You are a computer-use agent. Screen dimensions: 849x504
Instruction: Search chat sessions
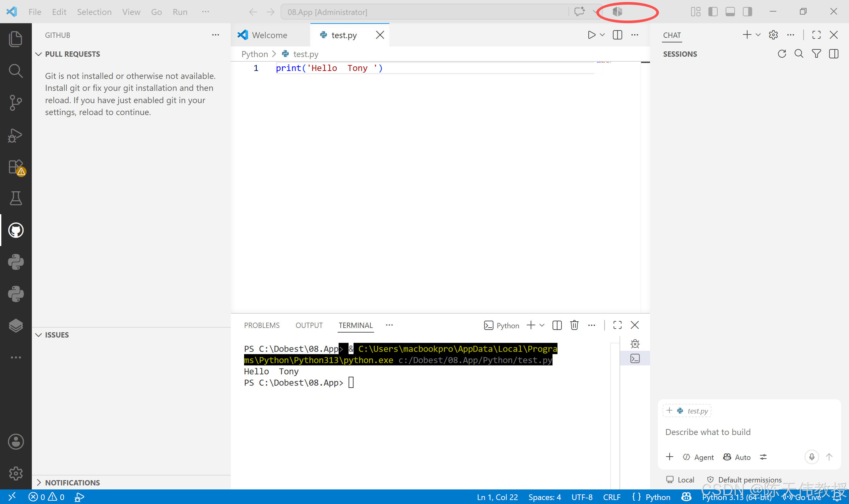coord(799,54)
